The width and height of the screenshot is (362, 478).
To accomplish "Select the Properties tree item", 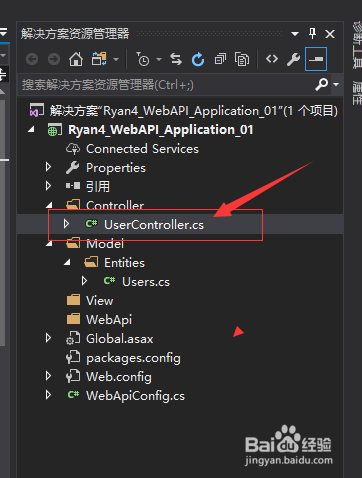I will (116, 168).
